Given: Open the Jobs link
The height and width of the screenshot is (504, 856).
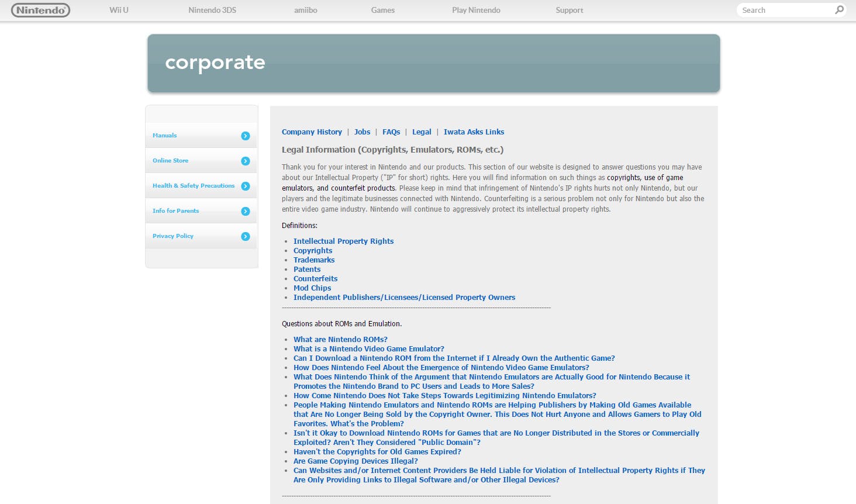Looking at the screenshot, I should 362,132.
